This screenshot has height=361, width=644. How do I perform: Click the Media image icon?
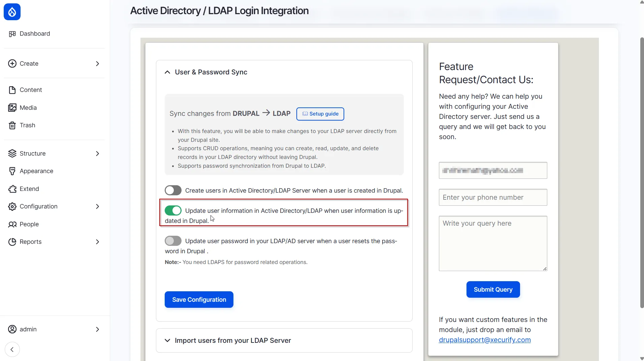point(12,108)
